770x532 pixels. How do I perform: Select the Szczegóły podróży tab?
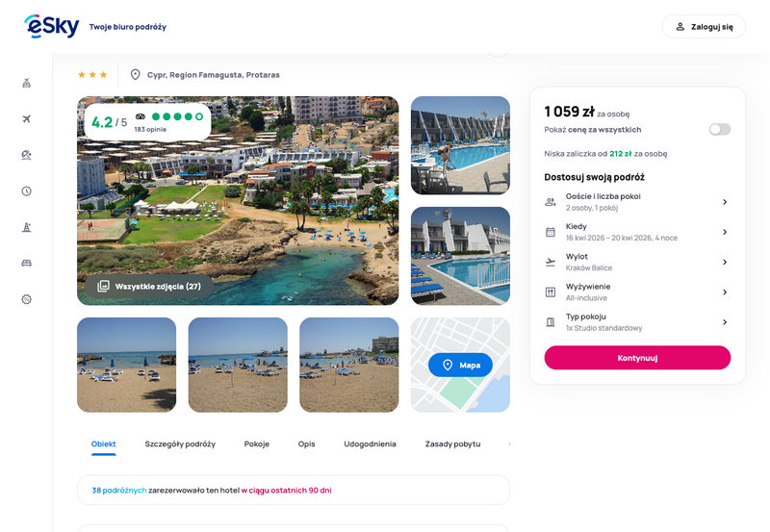pos(180,444)
